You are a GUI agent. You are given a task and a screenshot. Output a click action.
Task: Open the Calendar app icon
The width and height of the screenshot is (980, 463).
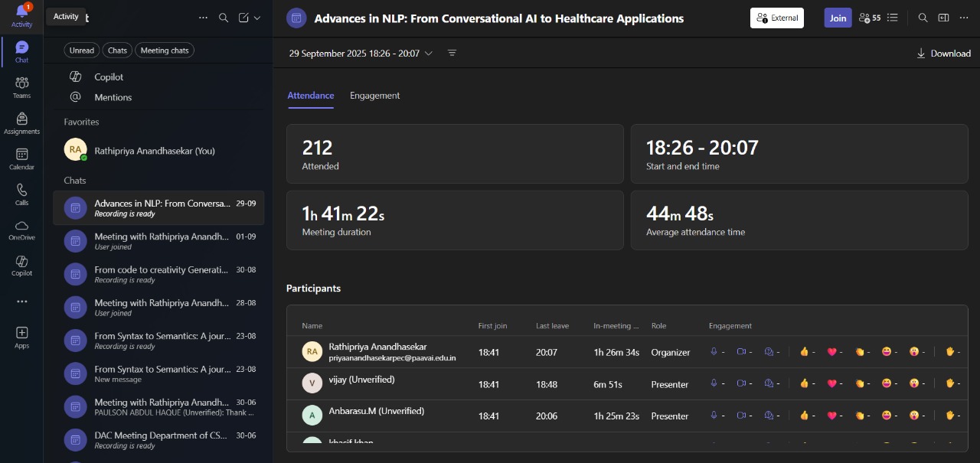click(x=21, y=159)
